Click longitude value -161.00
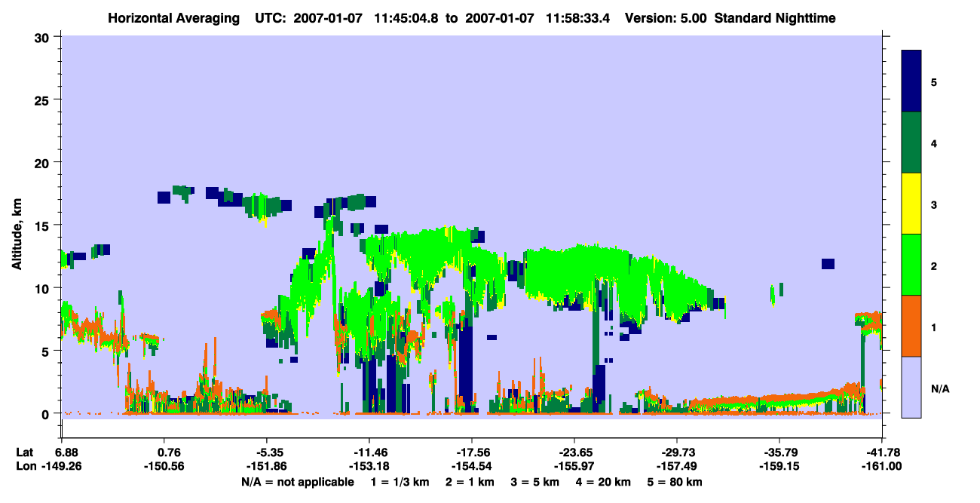Image resolution: width=980 pixels, height=503 pixels. (x=882, y=466)
